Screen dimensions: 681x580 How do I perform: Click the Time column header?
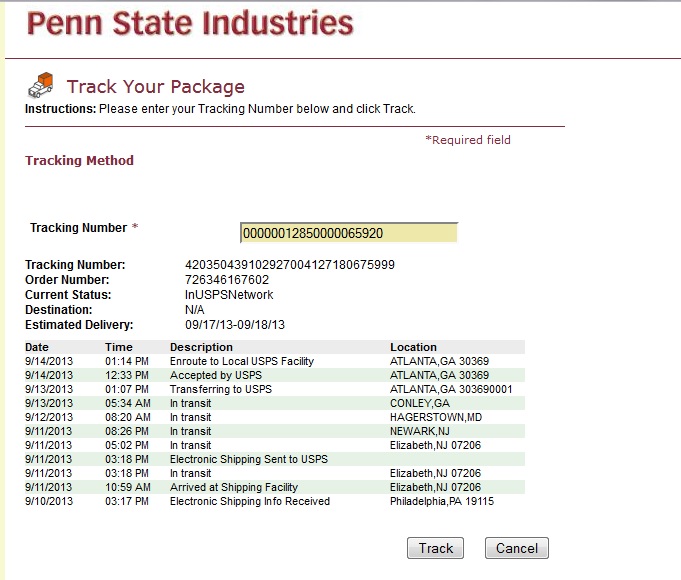coord(119,347)
